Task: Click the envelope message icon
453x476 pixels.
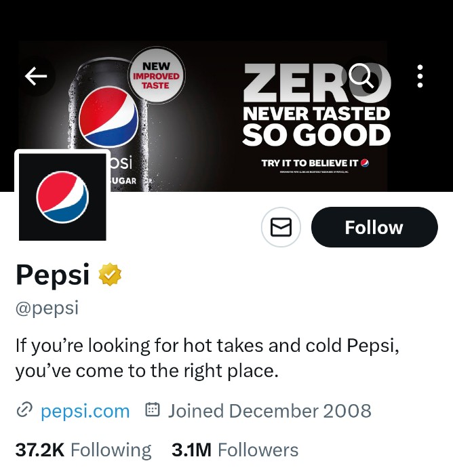Action: [x=281, y=227]
